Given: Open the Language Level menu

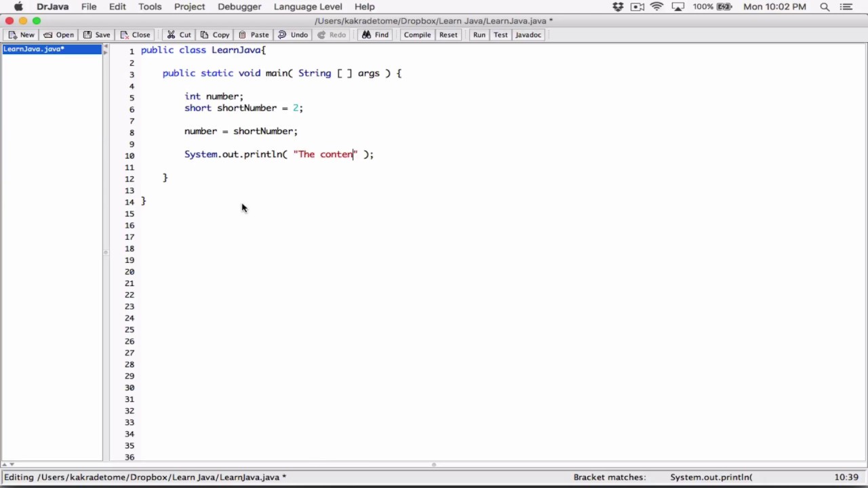Looking at the screenshot, I should [308, 7].
